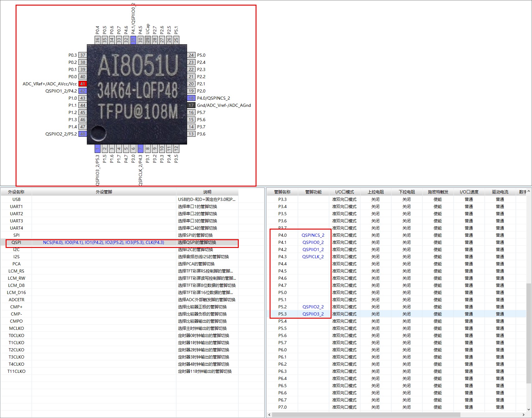Click pin 29 (UCap) on the chip
Image resolution: width=532 pixels, height=418 pixels.
pos(148,40)
